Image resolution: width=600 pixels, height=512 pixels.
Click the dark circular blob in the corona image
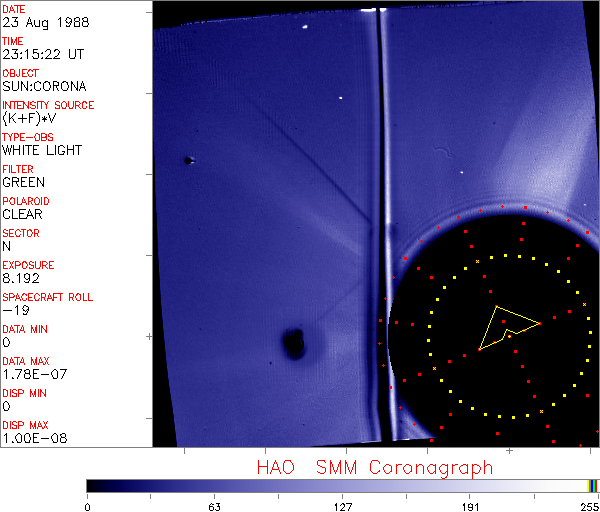[294, 344]
